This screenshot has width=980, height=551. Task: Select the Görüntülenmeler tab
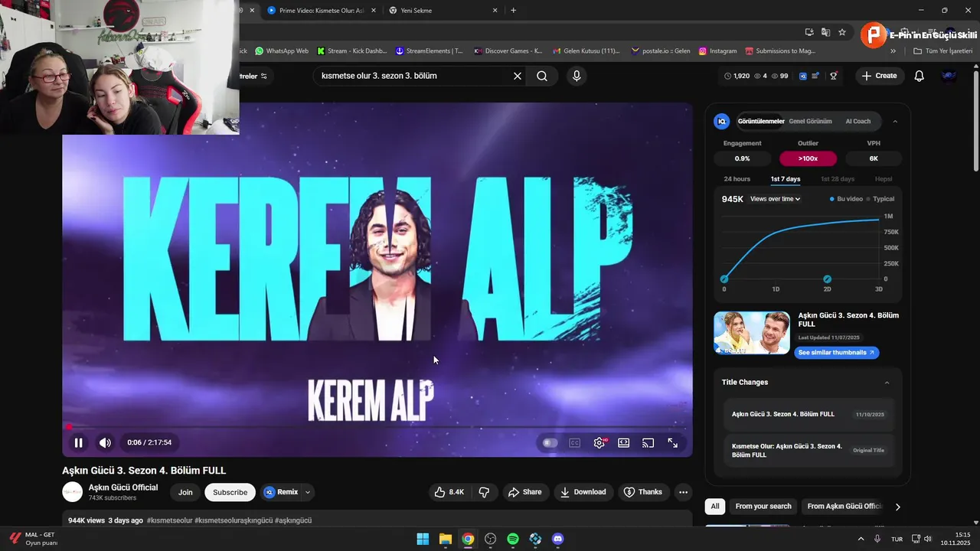[761, 121]
